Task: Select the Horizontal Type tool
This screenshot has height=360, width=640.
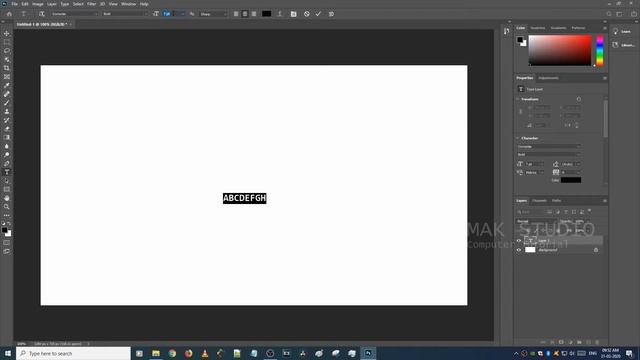Action: [x=7, y=172]
